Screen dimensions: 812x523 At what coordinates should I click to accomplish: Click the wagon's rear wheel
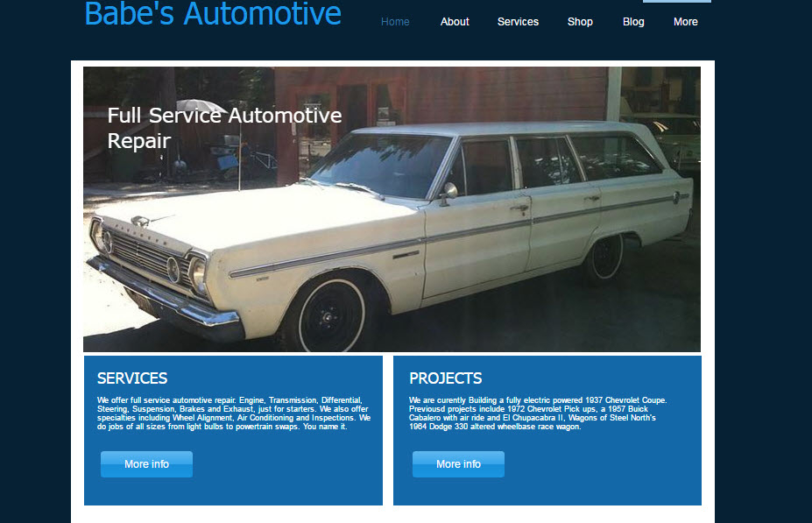(x=604, y=258)
